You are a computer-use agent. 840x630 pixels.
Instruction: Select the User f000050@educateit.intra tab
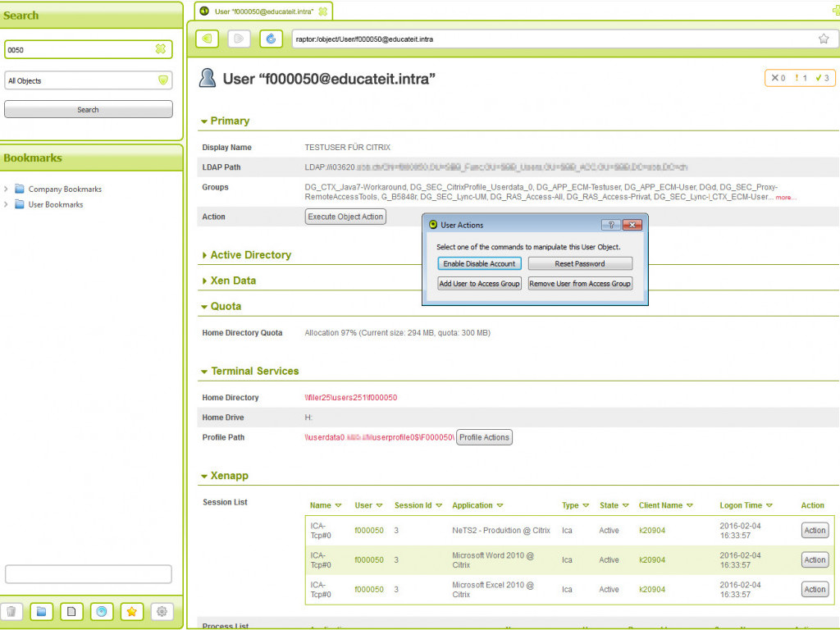pyautogui.click(x=262, y=11)
